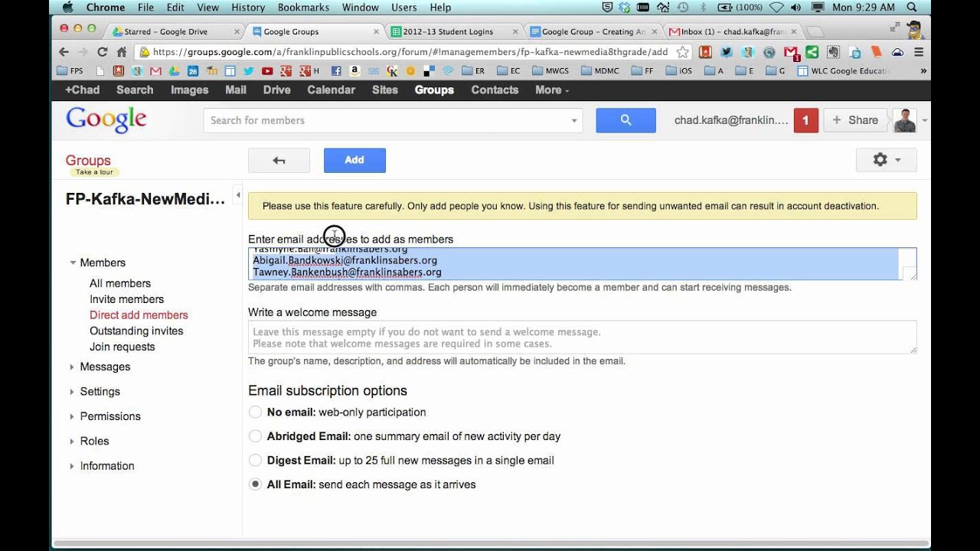Open the More menu in Google bar
The height and width of the screenshot is (551, 980).
coord(552,90)
